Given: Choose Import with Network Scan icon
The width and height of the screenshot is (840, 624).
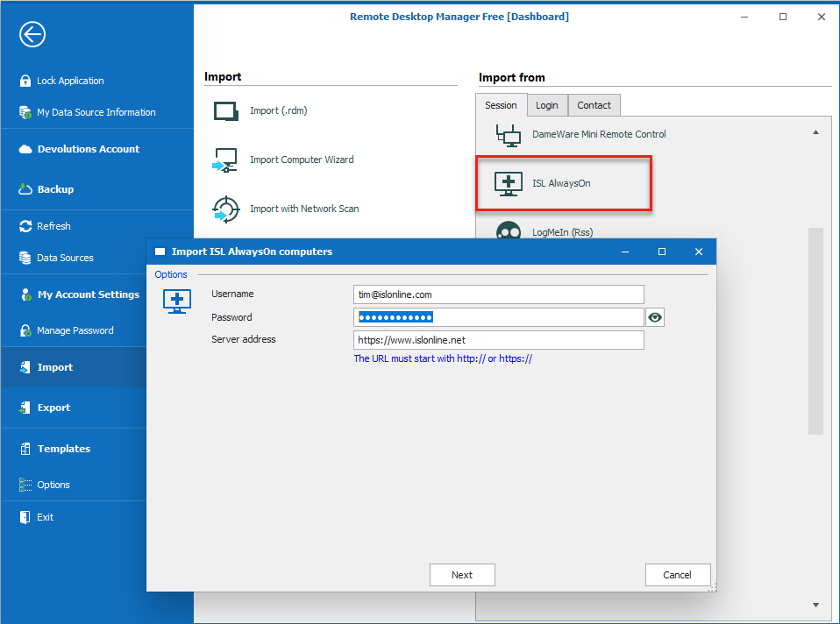Looking at the screenshot, I should [226, 209].
